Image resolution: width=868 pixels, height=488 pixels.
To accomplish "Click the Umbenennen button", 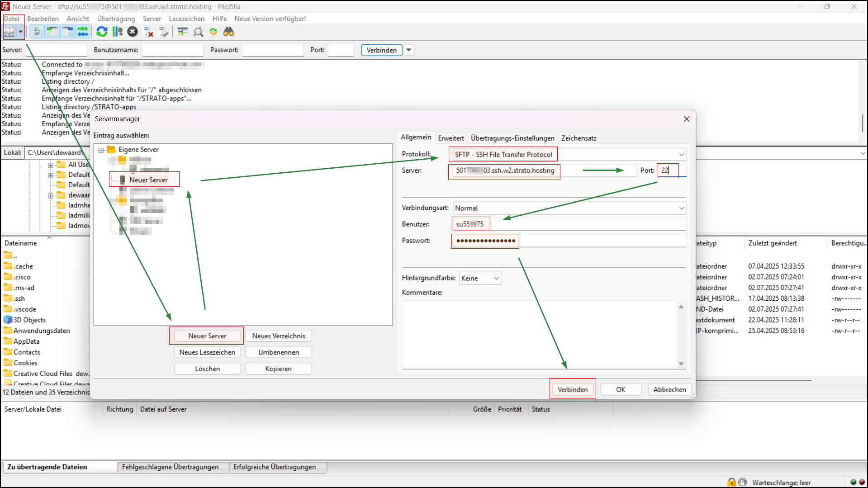I will point(278,352).
